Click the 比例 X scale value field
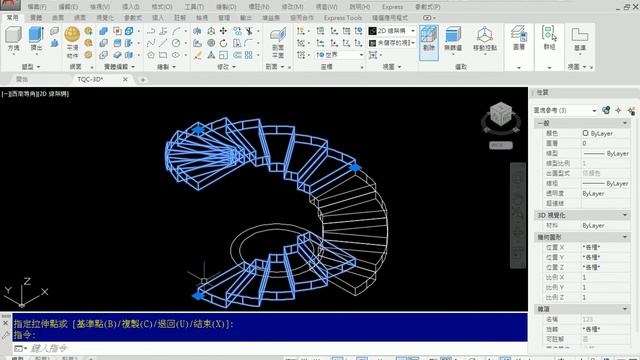This screenshot has height=360, width=640. [605, 277]
